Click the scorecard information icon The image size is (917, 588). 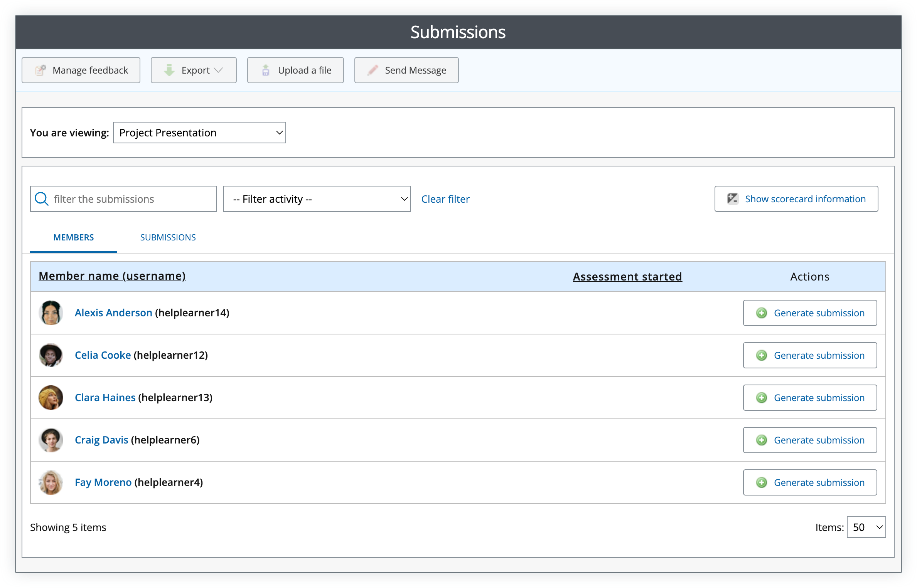click(732, 199)
